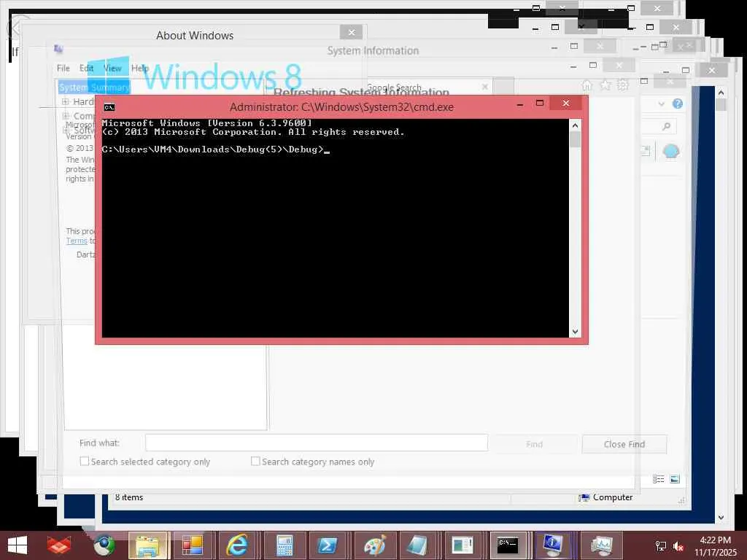Click rightmost window scrollbar up arrow
747x560 pixels.
click(x=721, y=93)
